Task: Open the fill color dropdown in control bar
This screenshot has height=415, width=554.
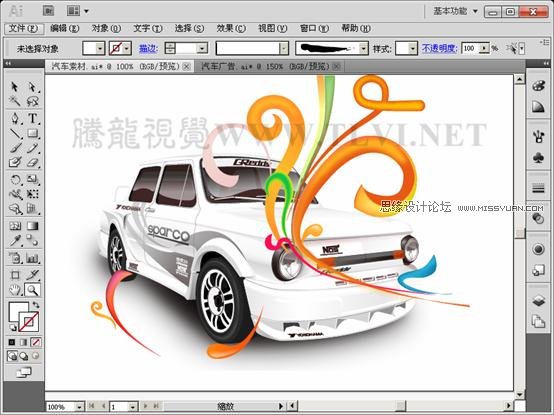Action: (100, 48)
